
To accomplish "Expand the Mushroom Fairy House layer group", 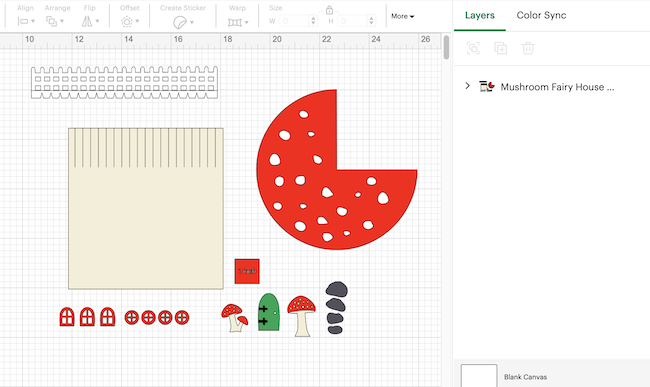I will (468, 86).
